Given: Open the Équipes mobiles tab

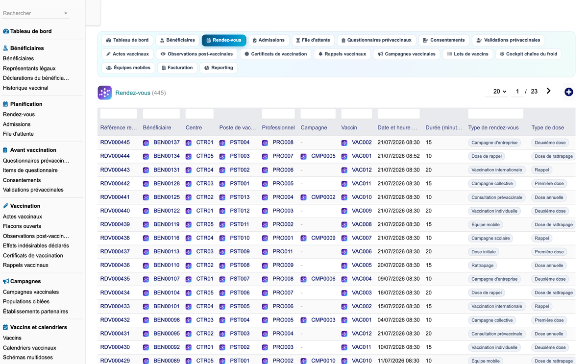Looking at the screenshot, I should pyautogui.click(x=128, y=68).
